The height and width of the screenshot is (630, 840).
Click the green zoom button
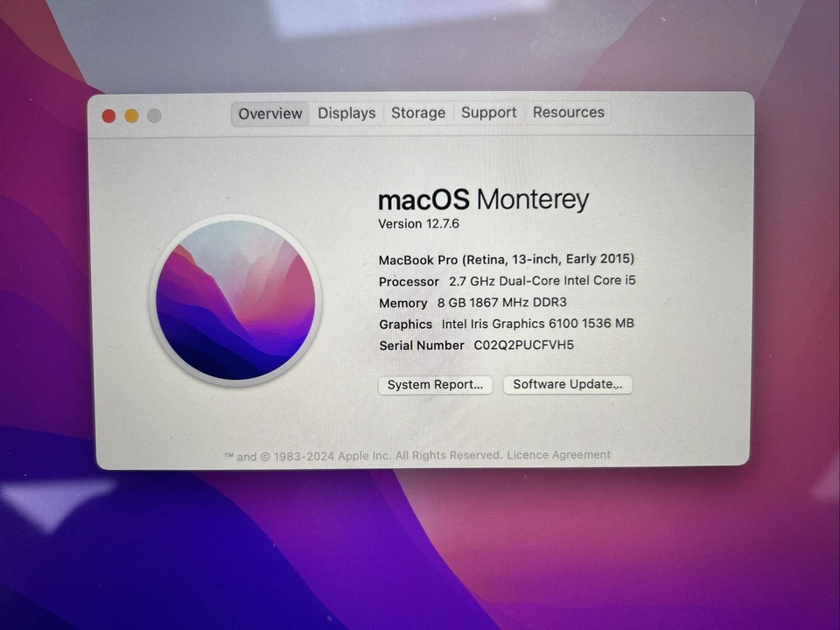pyautogui.click(x=153, y=115)
